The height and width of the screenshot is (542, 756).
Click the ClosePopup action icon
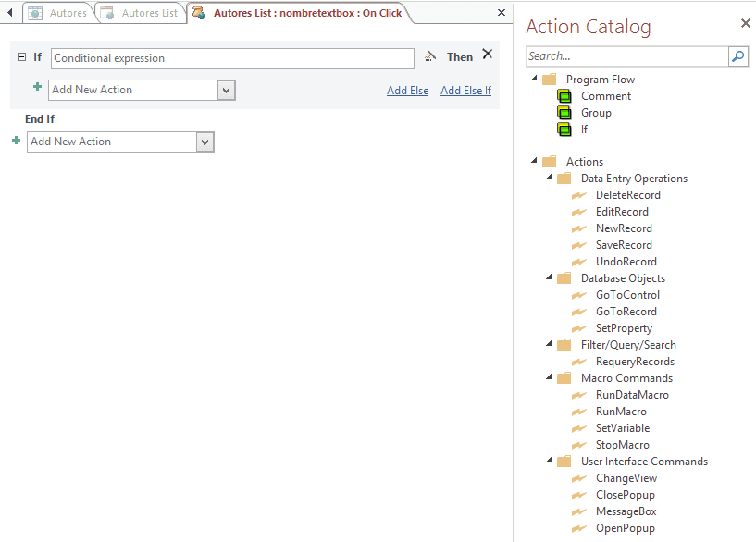578,495
